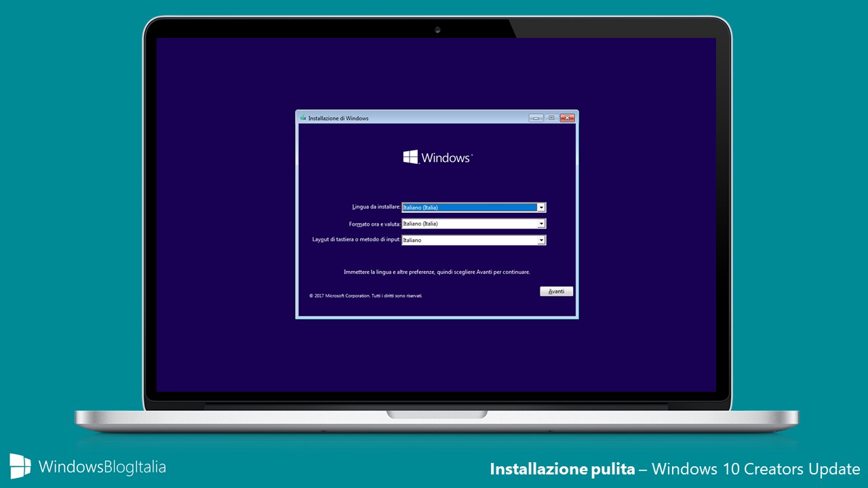
Task: Click the Formato ora e valuta arrow
Action: (x=541, y=224)
